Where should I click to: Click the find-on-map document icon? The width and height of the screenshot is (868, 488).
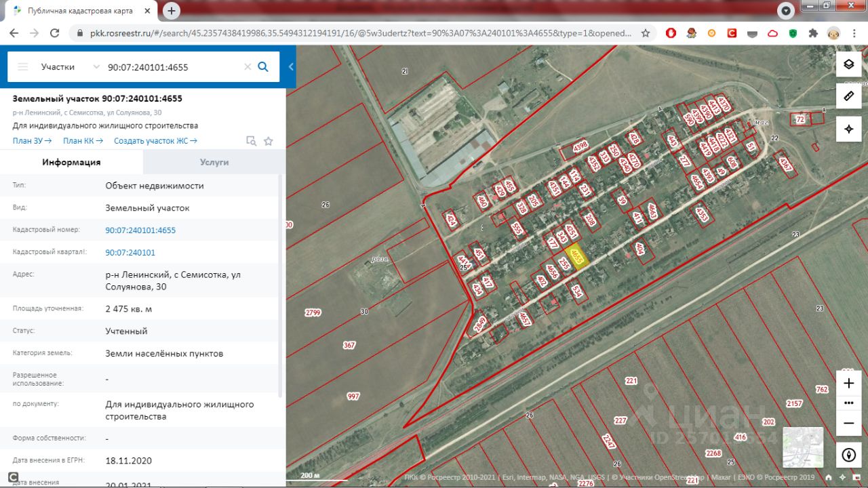pos(251,141)
